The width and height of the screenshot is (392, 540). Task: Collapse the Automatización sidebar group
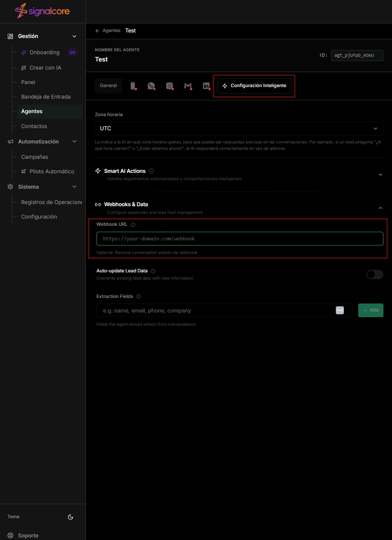(x=74, y=142)
